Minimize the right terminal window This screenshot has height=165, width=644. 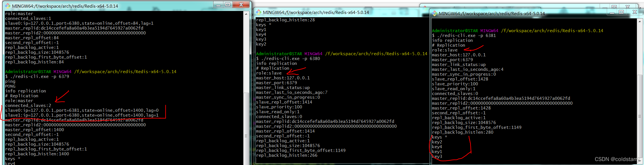click(x=612, y=12)
